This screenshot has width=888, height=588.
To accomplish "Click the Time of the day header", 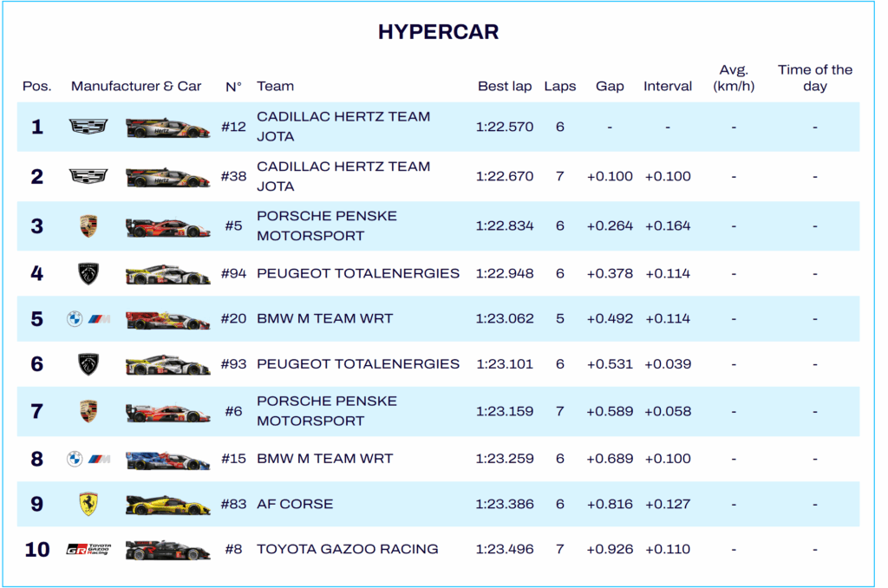I will (x=815, y=78).
